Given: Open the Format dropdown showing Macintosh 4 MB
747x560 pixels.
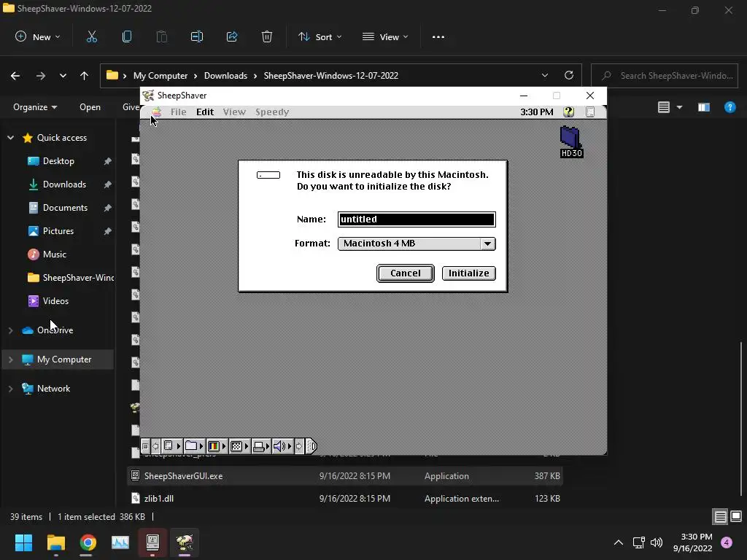Looking at the screenshot, I should (x=417, y=244).
